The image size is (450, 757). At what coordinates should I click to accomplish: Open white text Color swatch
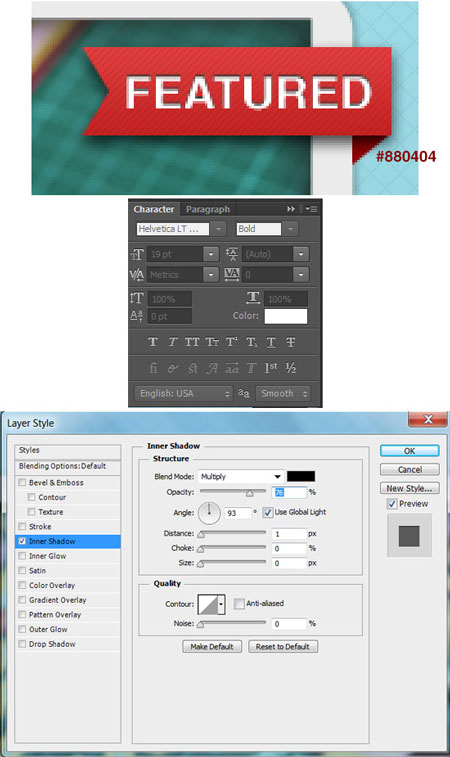(286, 317)
